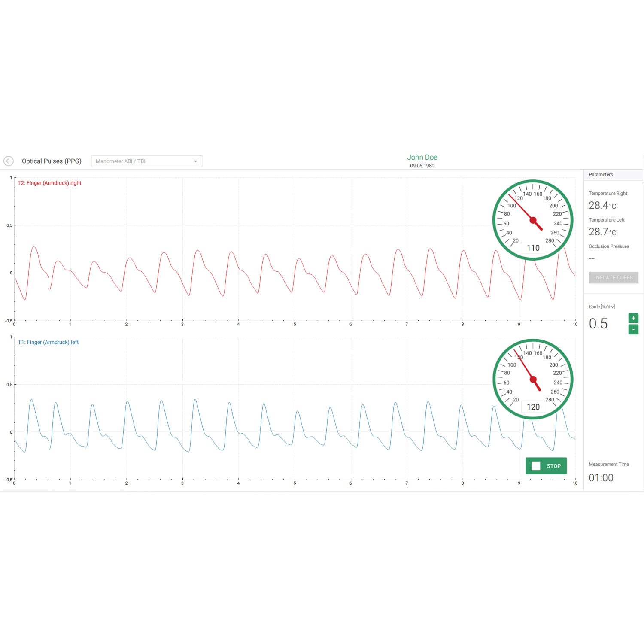
Task: Decrease scale with the minus button
Action: (x=633, y=329)
